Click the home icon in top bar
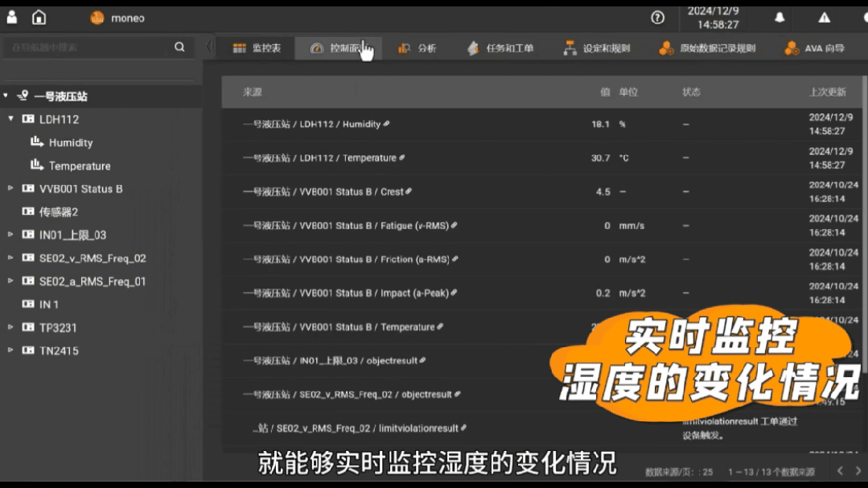The height and width of the screenshot is (488, 868). [39, 18]
